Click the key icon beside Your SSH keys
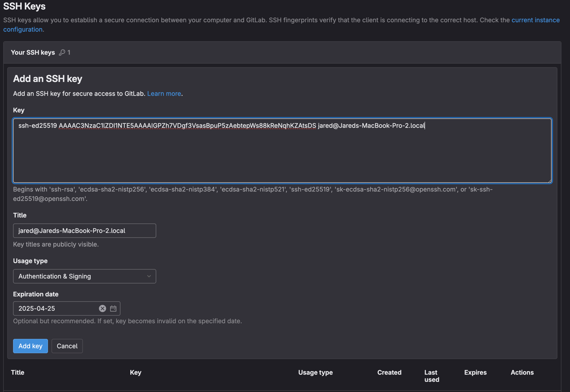 point(62,52)
